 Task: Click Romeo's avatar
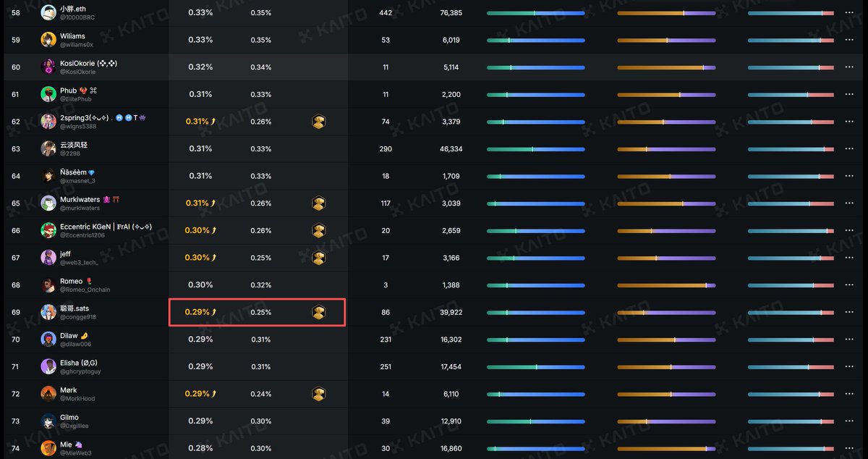point(48,285)
